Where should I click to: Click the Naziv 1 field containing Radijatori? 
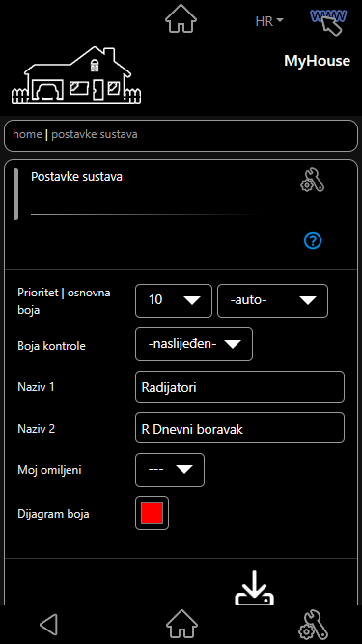(x=239, y=387)
